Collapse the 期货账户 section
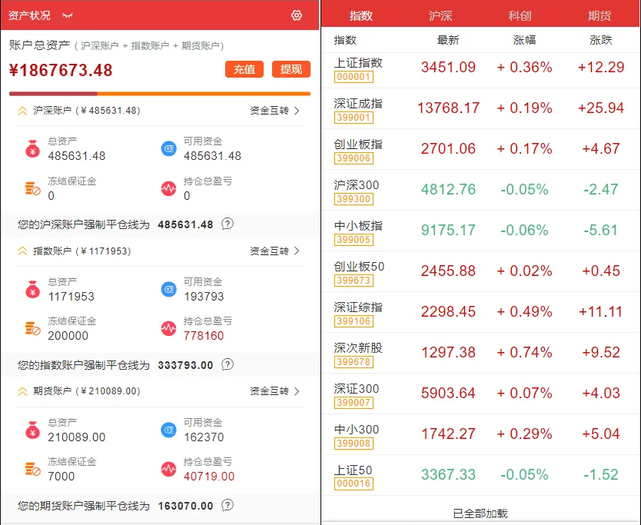Screen dimensions: 641x525 pyautogui.click(x=22, y=392)
